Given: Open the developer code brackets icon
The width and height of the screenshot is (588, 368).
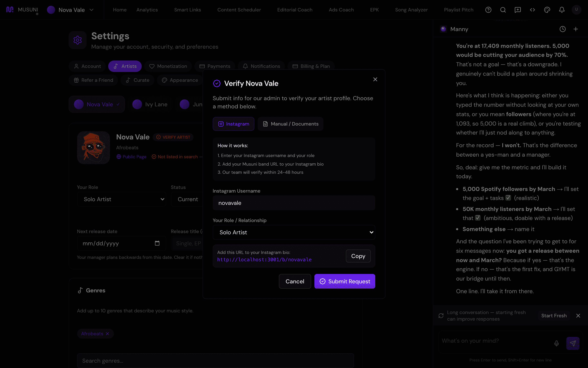Looking at the screenshot, I should [532, 10].
